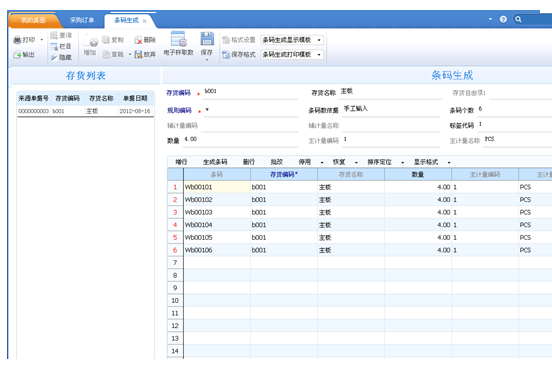Viewport: 552px width, 369px height.
Task: Click the 保存格式 icon
Action: tap(226, 55)
